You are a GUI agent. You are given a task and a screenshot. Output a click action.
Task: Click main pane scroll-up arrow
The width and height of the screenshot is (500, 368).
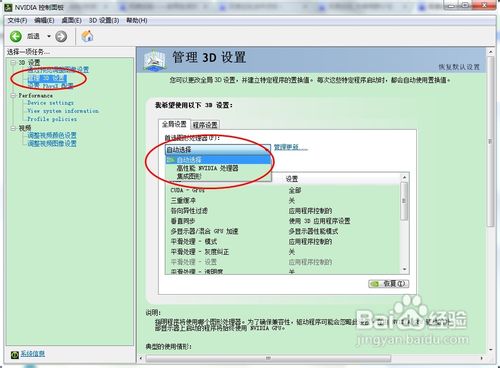(x=490, y=52)
